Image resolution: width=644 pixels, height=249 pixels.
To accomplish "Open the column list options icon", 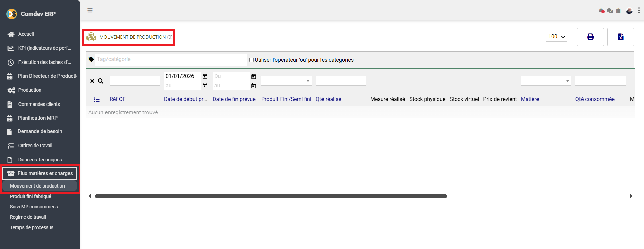I will tap(97, 100).
